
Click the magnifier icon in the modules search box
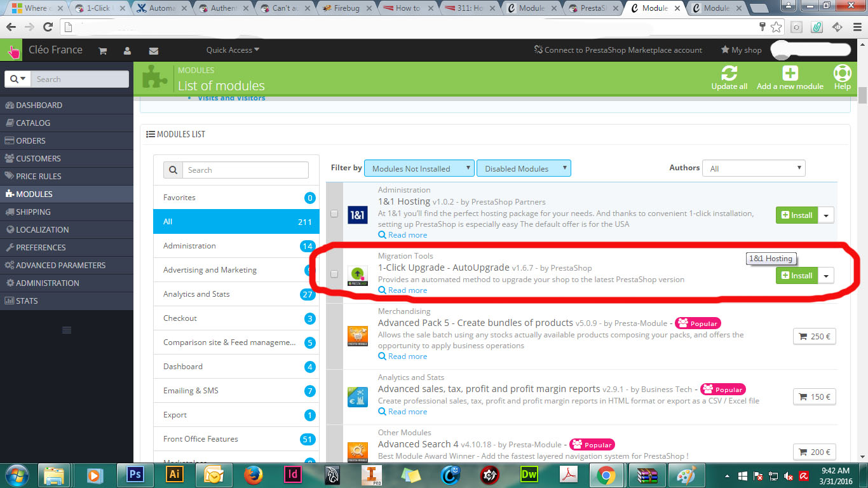[x=173, y=170]
